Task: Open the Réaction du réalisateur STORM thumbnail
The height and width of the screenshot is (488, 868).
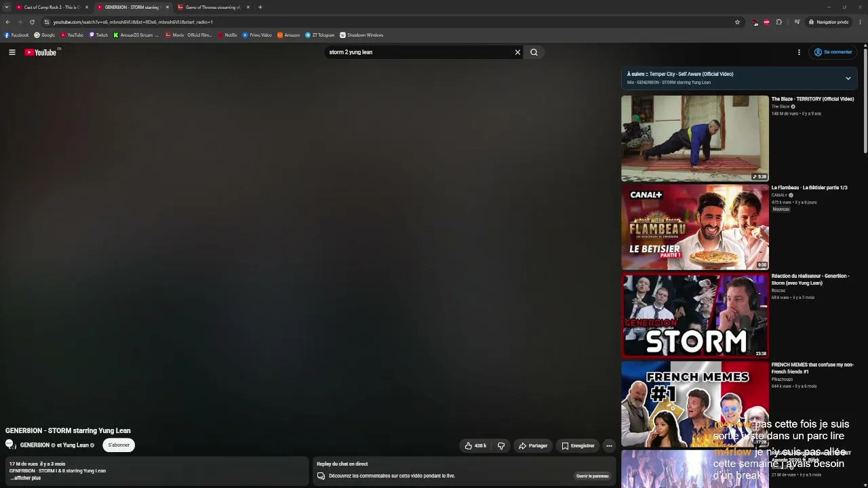Action: point(694,315)
